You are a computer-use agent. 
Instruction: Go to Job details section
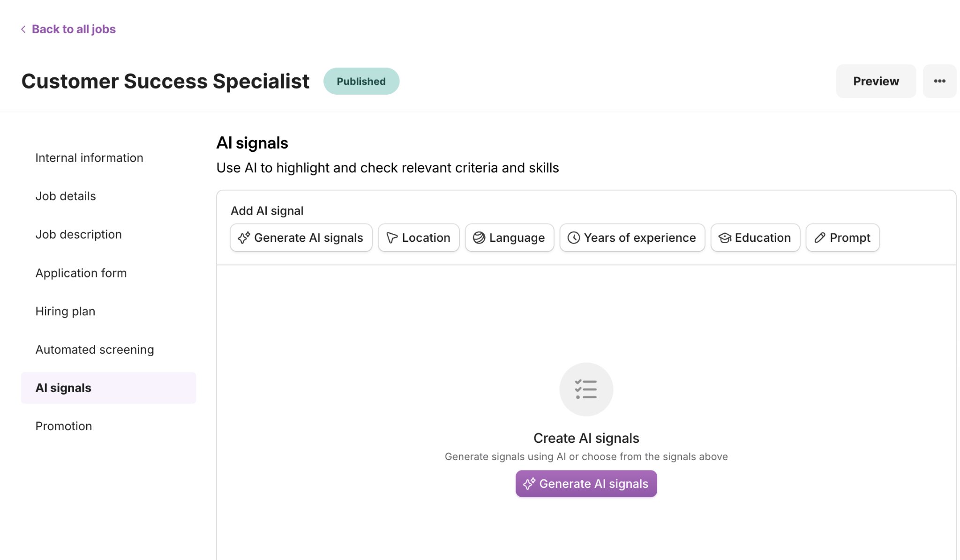coord(66,196)
